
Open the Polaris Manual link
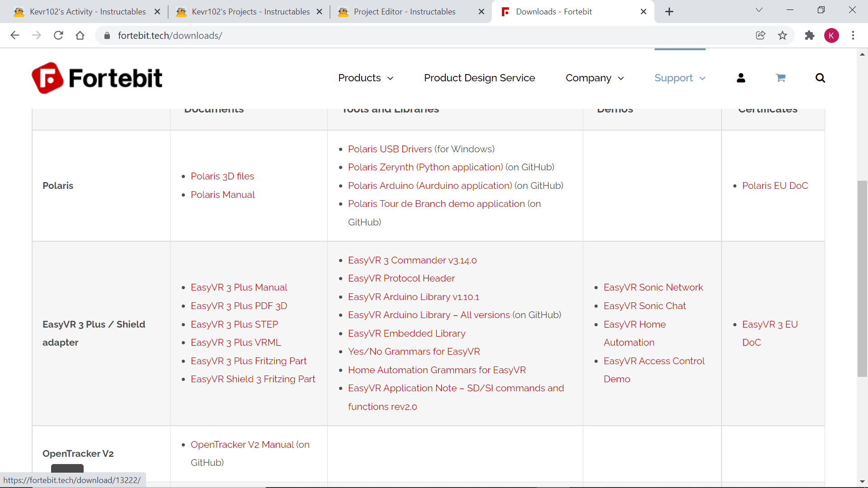(x=222, y=195)
